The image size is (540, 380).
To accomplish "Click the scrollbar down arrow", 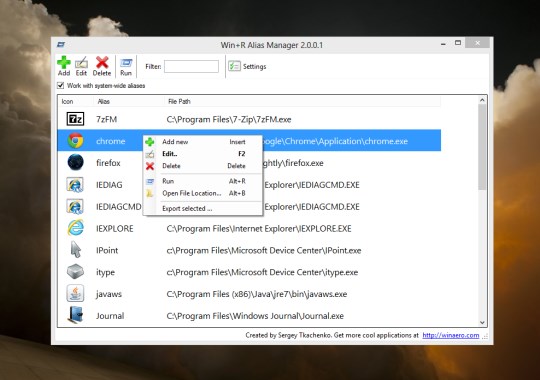I will click(482, 322).
